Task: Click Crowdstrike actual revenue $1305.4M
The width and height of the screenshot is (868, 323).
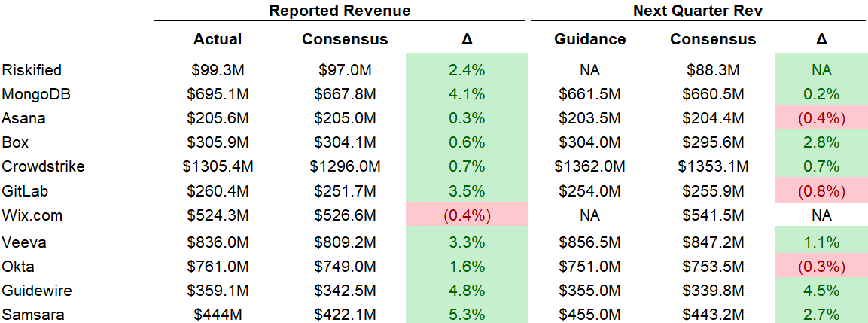Action: (218, 166)
